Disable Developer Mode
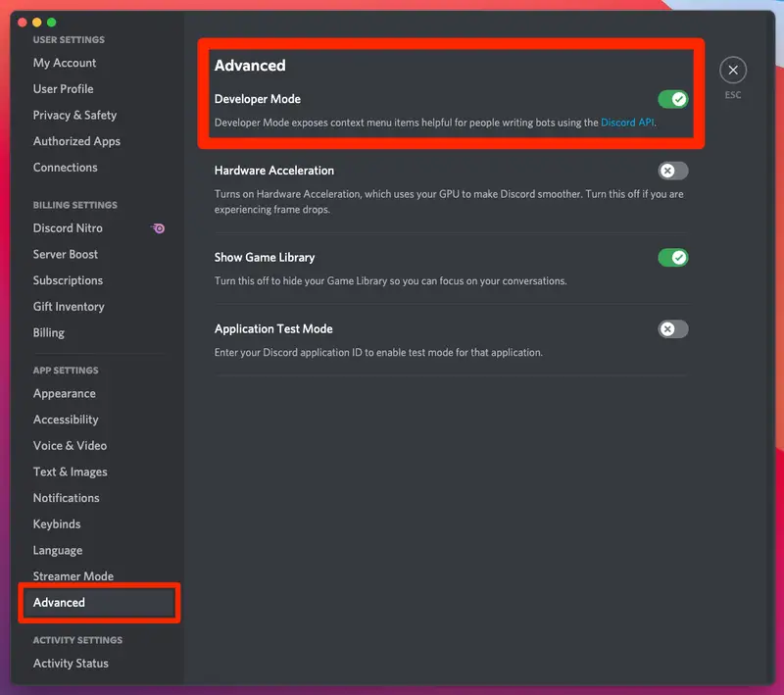 673,99
